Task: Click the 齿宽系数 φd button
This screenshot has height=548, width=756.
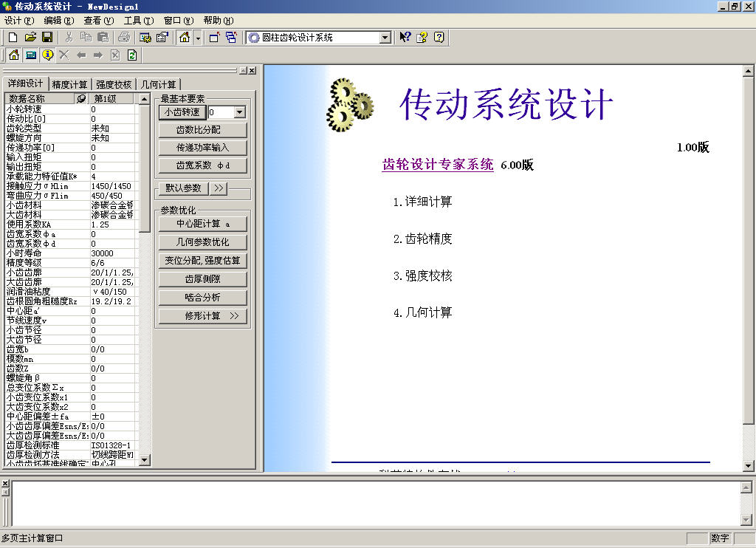Action: click(x=202, y=165)
